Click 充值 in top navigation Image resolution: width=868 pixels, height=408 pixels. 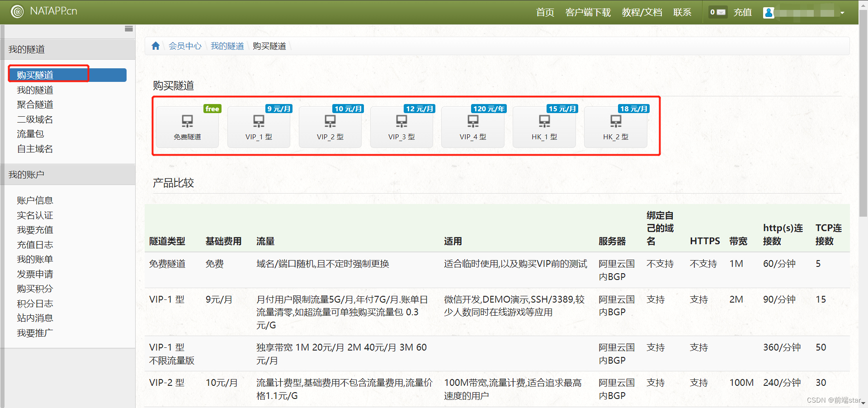[742, 12]
